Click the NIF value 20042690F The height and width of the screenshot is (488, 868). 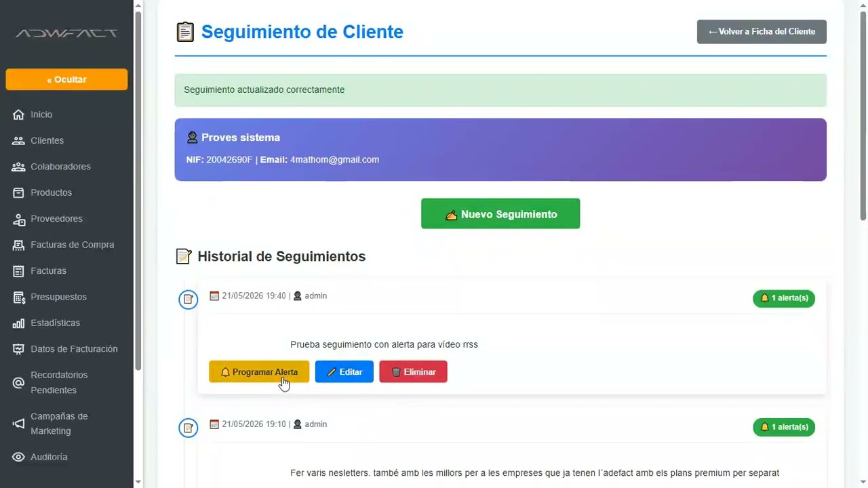coord(229,160)
